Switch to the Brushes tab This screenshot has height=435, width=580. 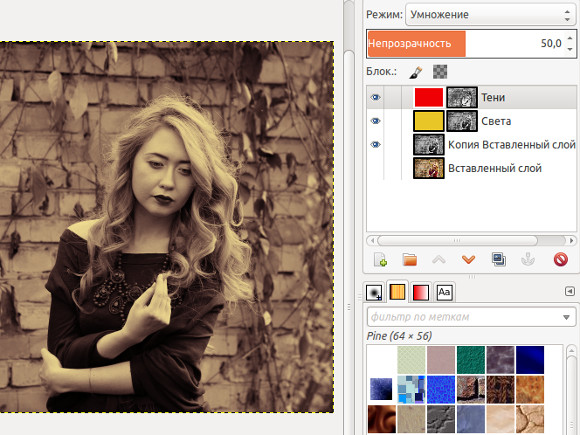pyautogui.click(x=374, y=292)
